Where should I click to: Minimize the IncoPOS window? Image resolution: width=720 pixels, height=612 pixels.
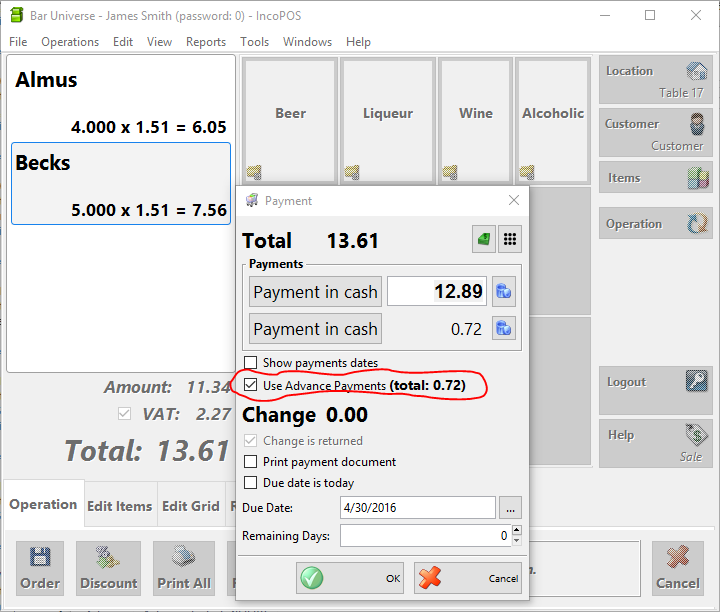coord(605,15)
